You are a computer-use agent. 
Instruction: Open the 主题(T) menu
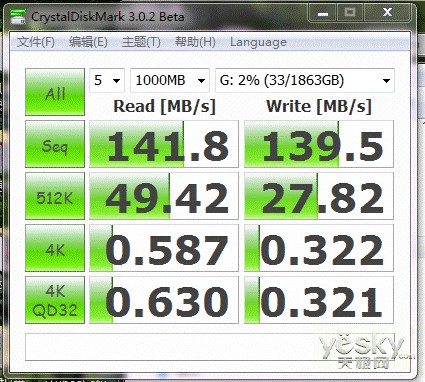pos(141,42)
